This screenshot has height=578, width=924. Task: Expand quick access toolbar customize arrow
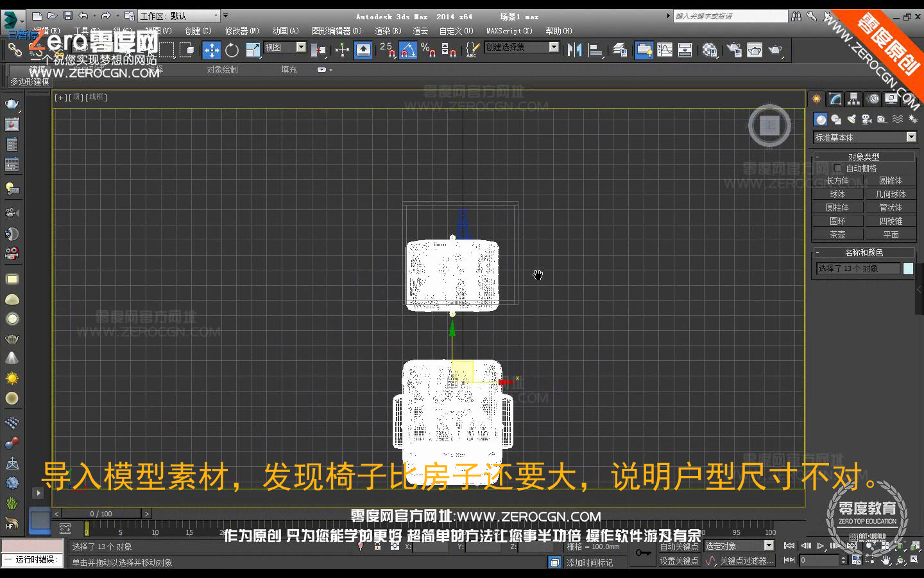225,16
